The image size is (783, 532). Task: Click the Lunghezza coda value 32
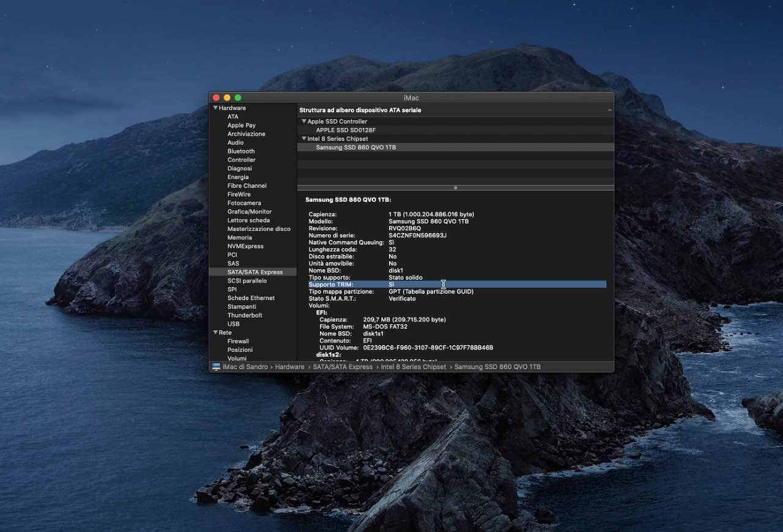[392, 249]
